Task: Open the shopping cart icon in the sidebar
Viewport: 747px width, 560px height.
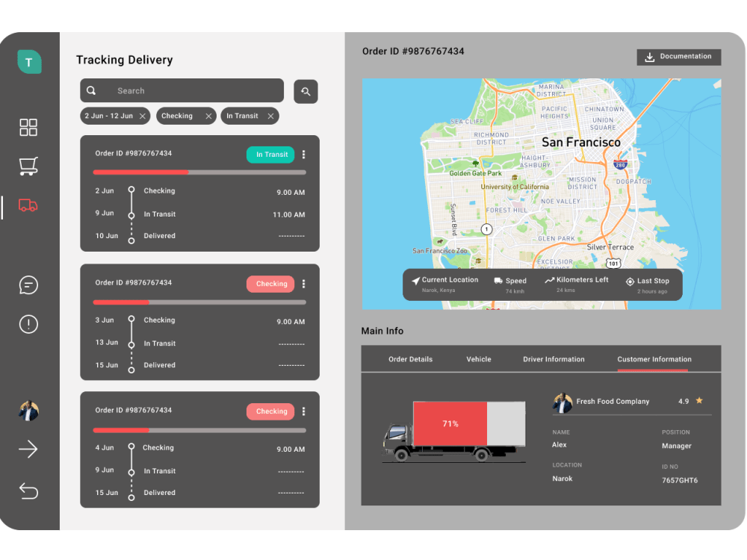Action: 28,167
